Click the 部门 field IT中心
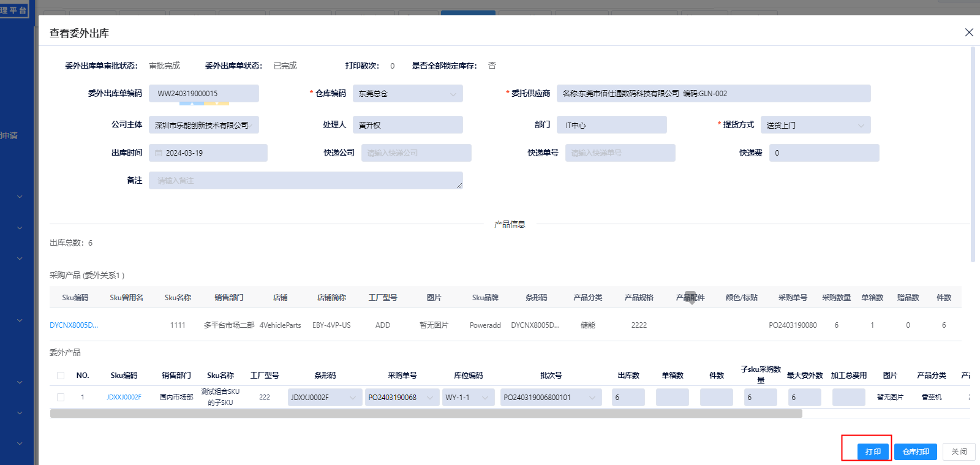 coord(612,125)
